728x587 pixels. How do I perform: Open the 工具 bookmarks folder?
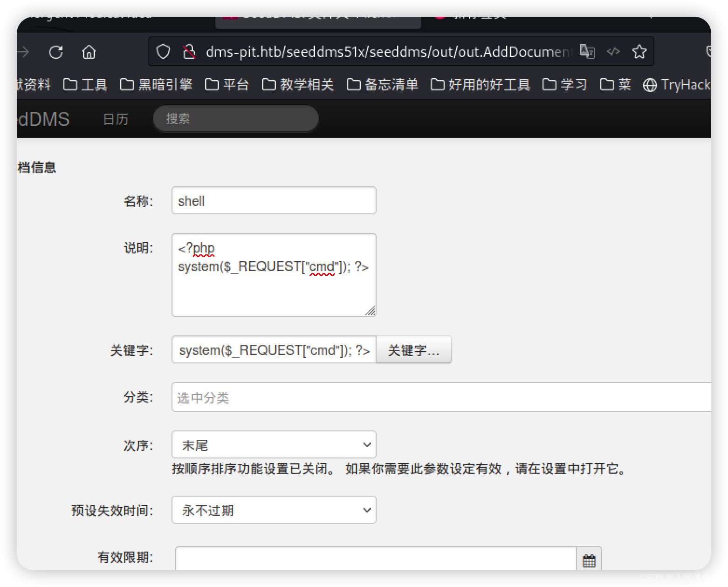tap(85, 84)
